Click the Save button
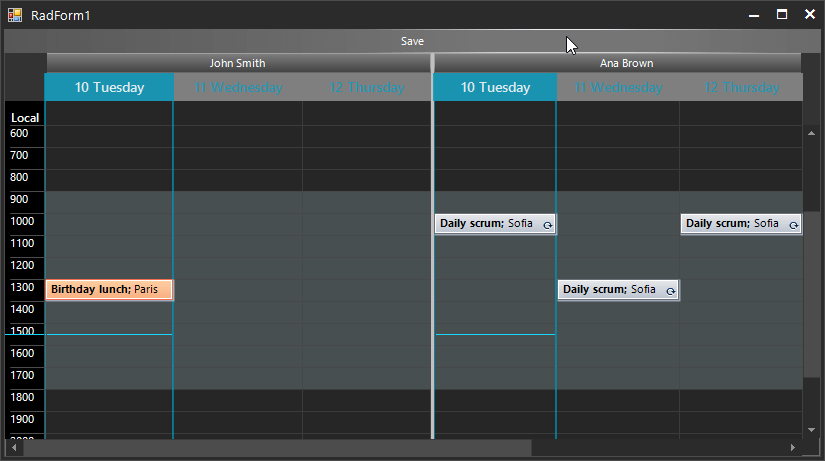 412,41
